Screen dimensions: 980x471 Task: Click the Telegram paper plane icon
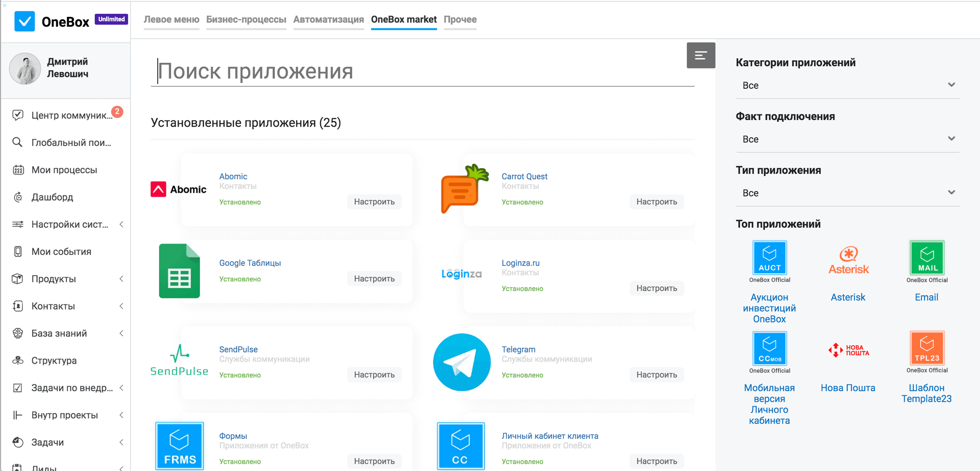(x=462, y=362)
